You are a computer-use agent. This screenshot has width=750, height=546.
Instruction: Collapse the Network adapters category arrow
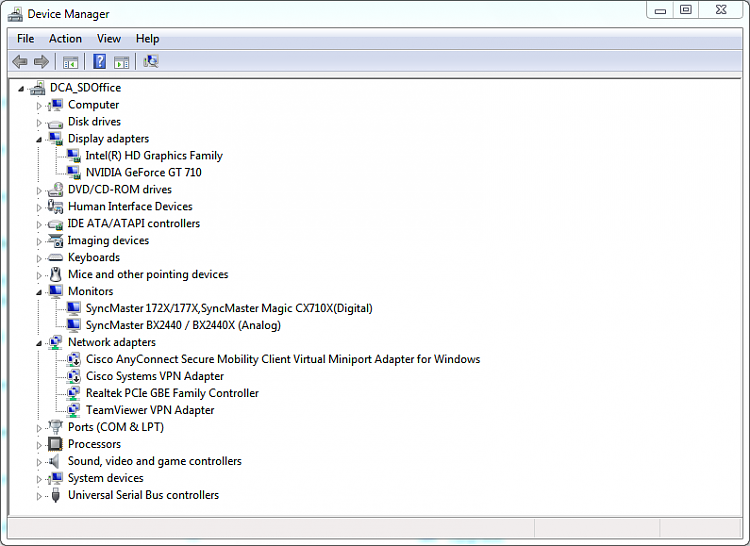39,343
